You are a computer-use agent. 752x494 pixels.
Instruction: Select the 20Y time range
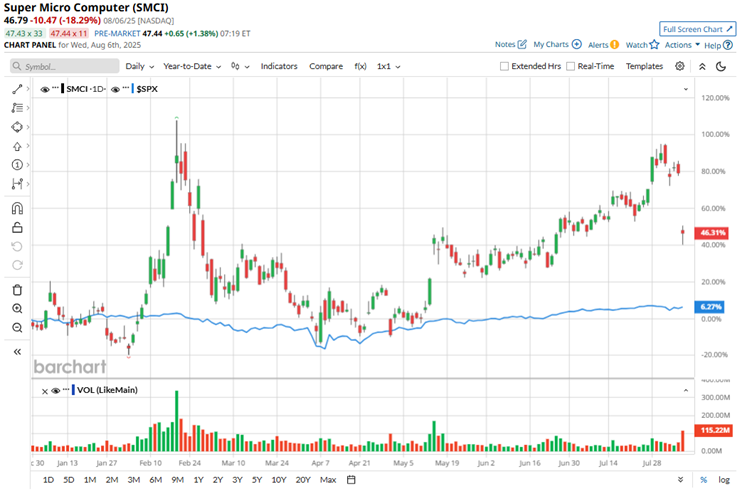coord(303,480)
